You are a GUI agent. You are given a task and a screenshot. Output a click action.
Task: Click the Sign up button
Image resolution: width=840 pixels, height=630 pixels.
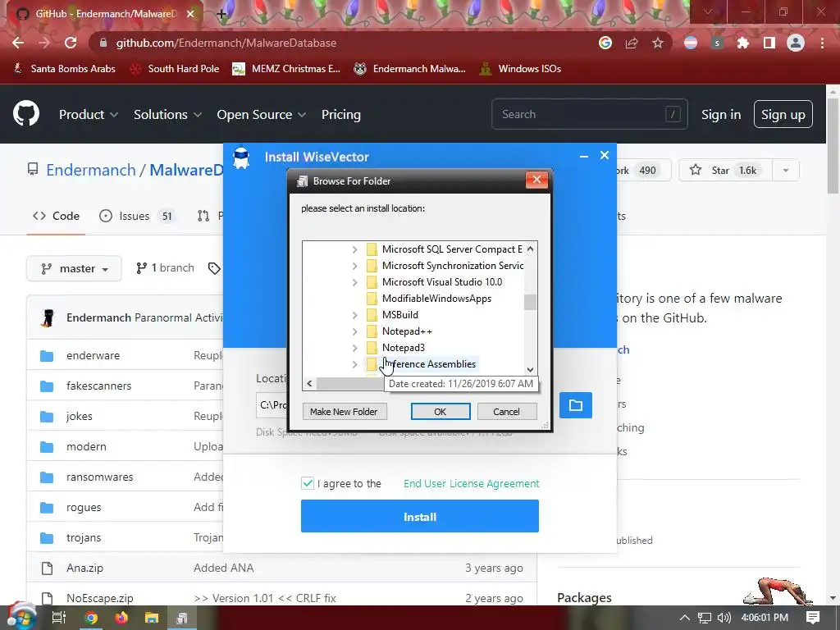pyautogui.click(x=783, y=115)
